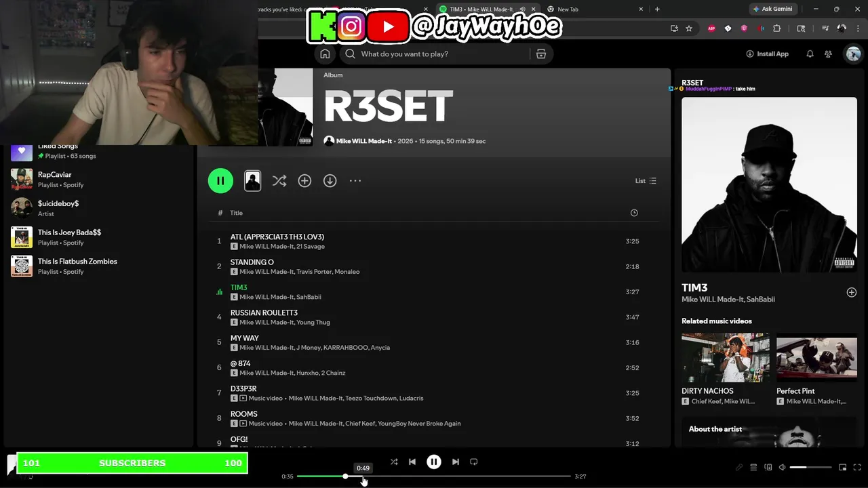This screenshot has height=488, width=868.
Task: Open the This Is Joey Bada$$ playlist
Action: [x=98, y=237]
